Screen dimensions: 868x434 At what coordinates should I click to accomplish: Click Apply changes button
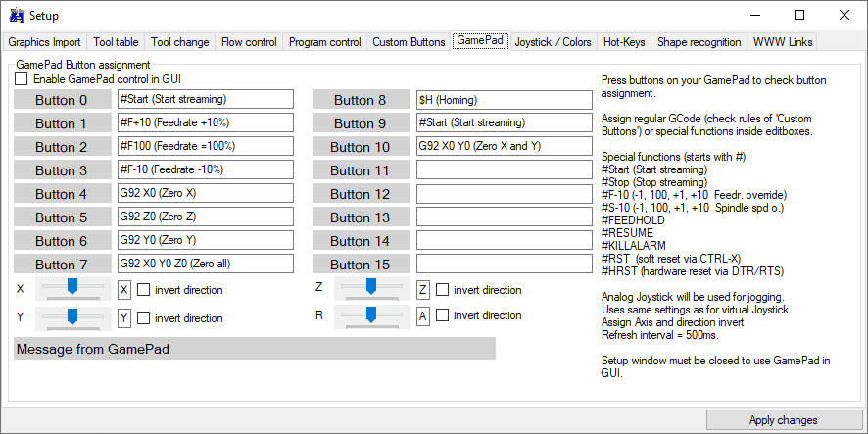782,420
